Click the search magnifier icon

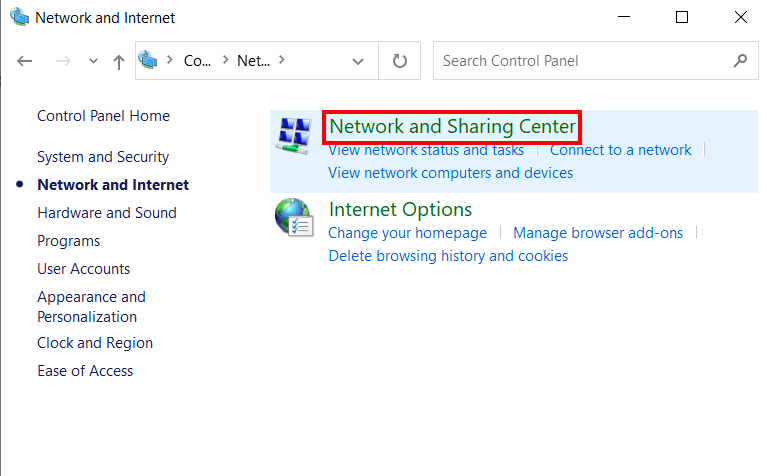pos(740,61)
